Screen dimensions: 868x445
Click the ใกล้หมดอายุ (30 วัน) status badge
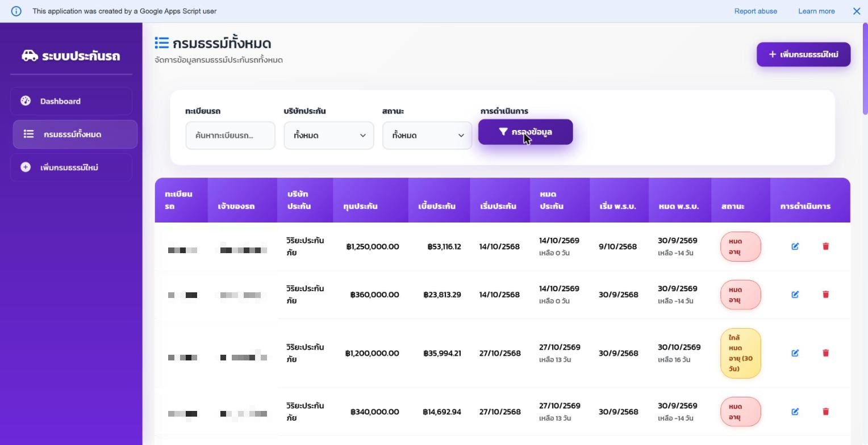pos(740,353)
